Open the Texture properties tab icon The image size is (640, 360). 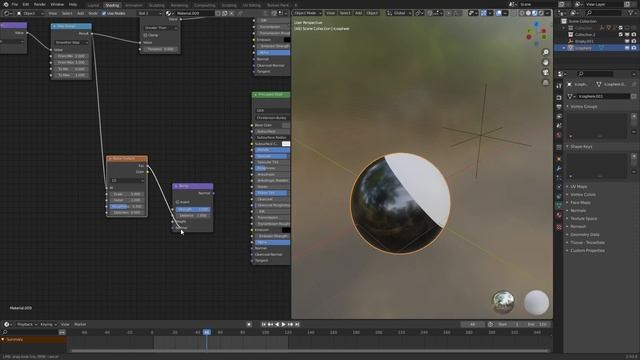[559, 227]
